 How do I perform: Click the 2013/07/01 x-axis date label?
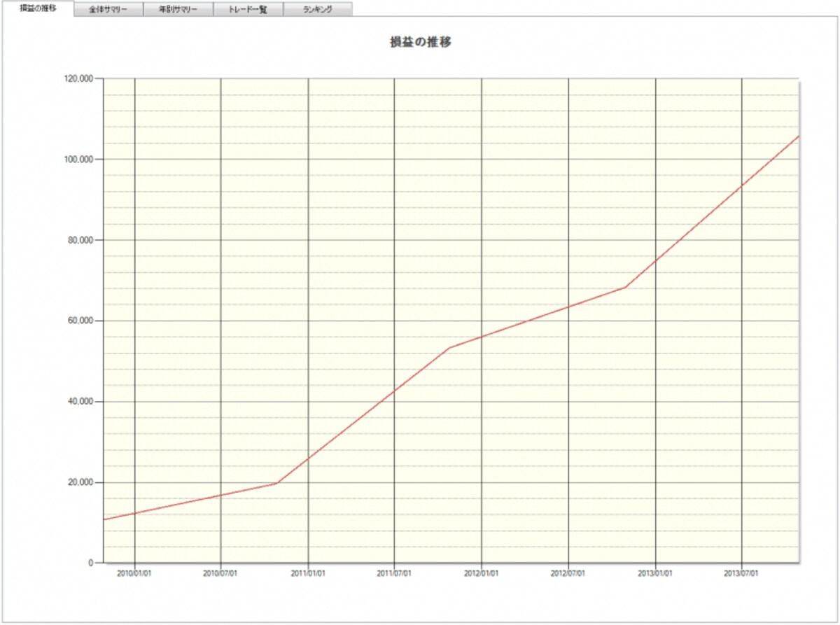[x=741, y=573]
